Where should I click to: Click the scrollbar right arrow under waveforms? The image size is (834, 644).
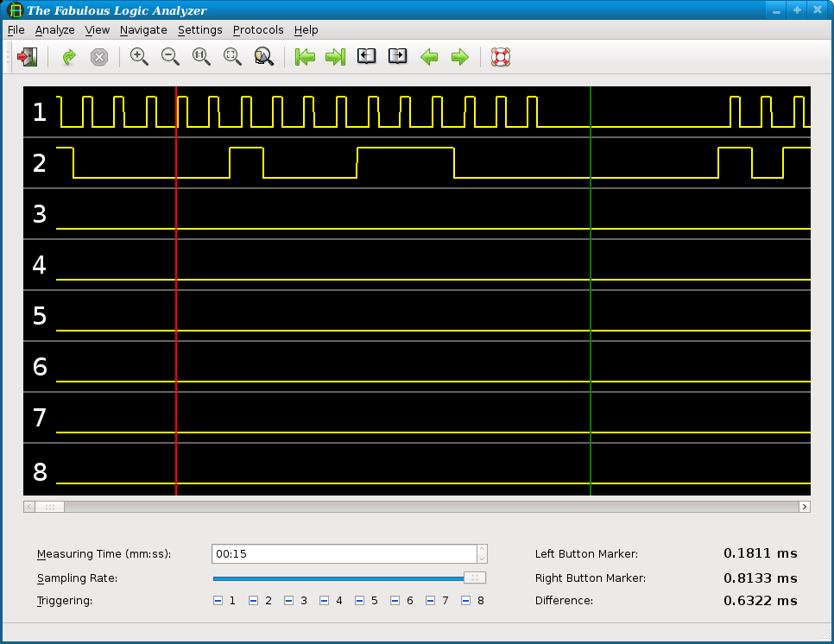805,507
